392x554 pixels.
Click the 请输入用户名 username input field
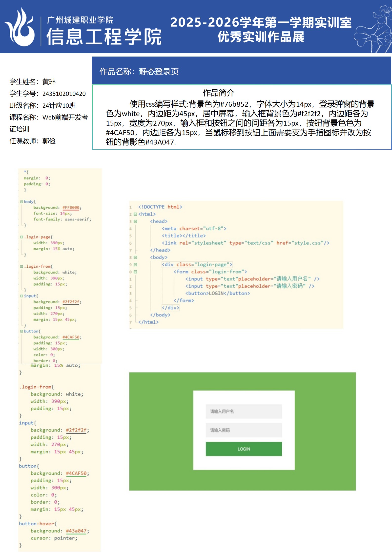244,411
